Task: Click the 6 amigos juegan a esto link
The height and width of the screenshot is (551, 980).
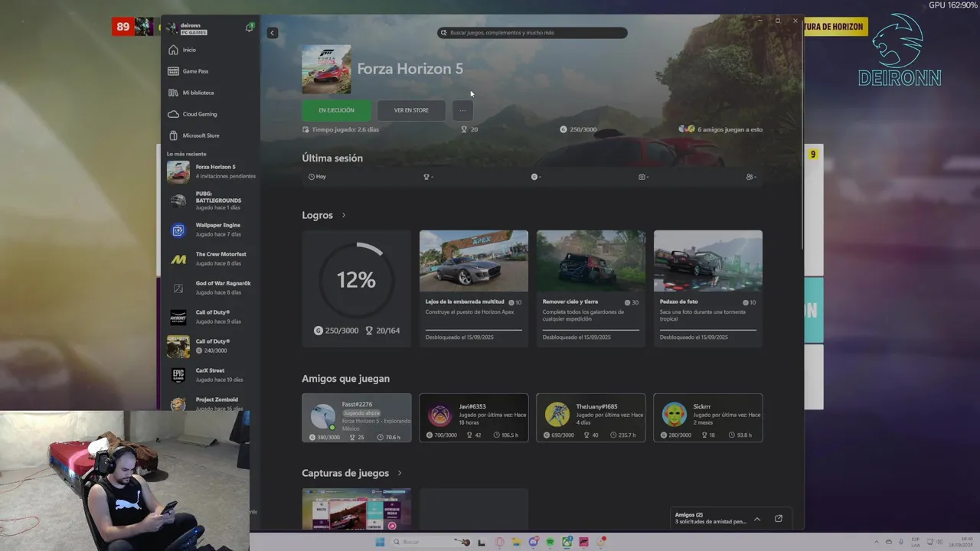Action: (x=720, y=129)
